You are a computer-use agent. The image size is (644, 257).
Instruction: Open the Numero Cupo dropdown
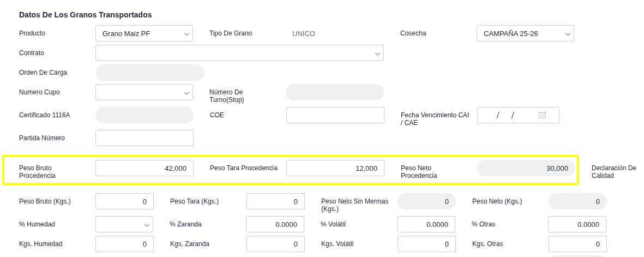click(x=144, y=92)
